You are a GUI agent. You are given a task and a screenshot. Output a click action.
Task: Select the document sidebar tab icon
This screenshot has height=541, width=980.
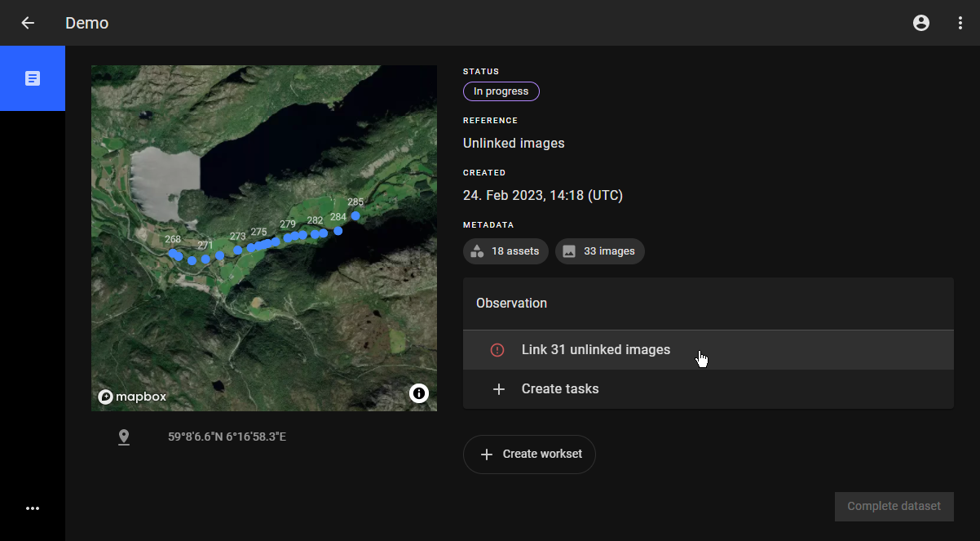click(x=33, y=78)
